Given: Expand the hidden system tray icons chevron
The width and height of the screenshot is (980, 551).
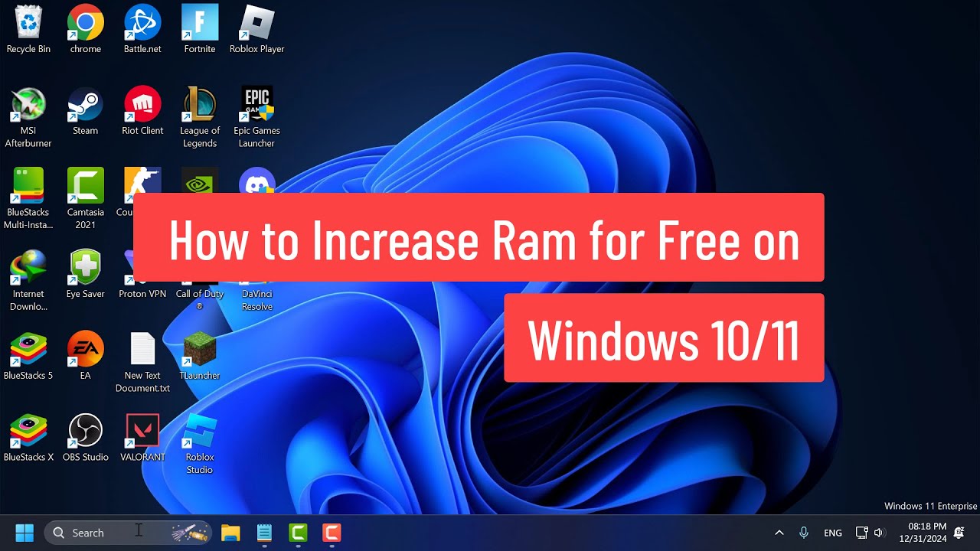Looking at the screenshot, I should [x=779, y=533].
